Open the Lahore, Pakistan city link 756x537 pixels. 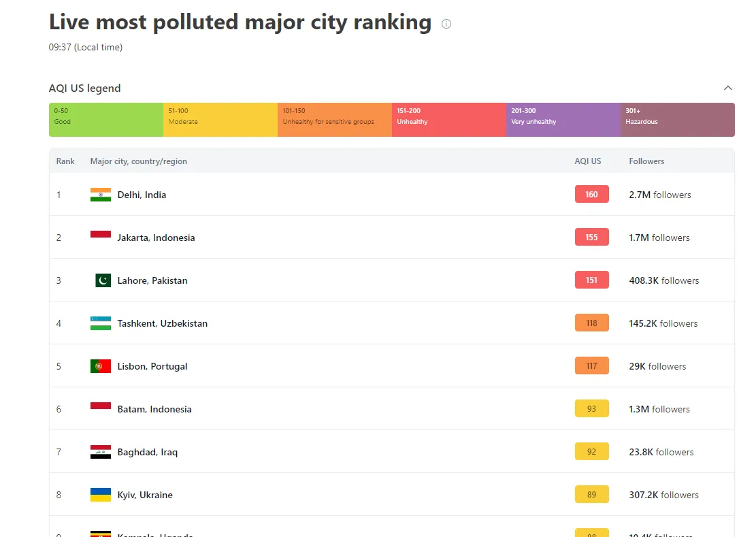(x=152, y=280)
